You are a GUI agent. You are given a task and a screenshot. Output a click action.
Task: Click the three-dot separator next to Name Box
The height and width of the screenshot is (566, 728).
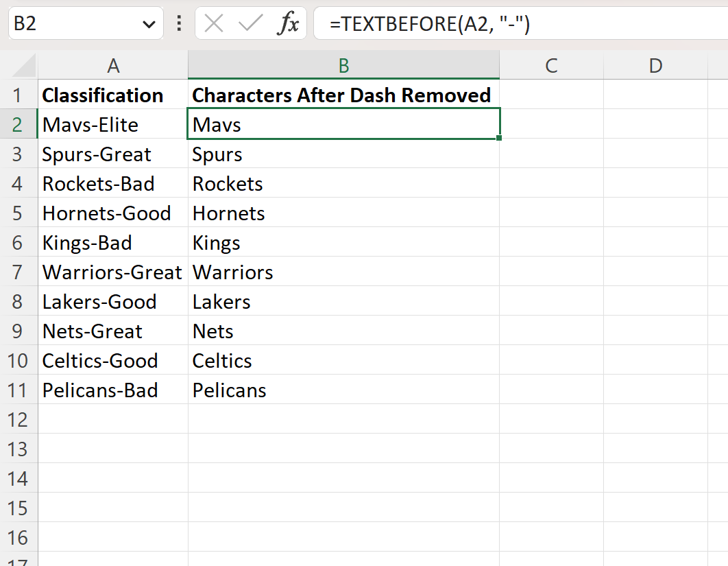[x=178, y=23]
